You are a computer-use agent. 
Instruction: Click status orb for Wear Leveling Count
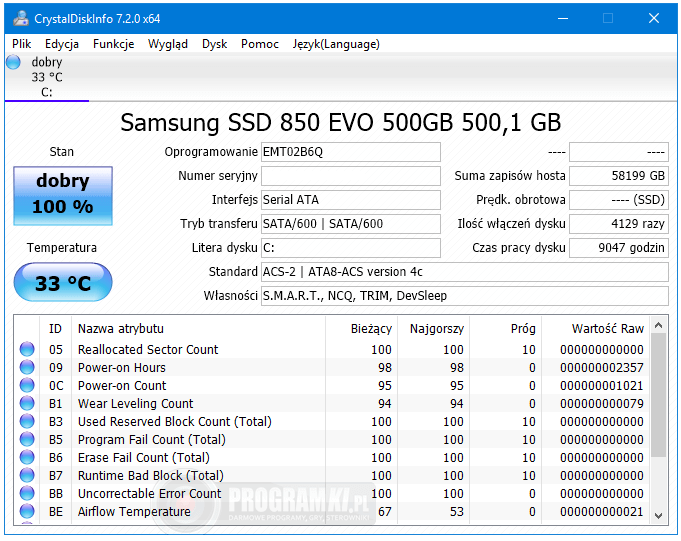[x=27, y=403]
